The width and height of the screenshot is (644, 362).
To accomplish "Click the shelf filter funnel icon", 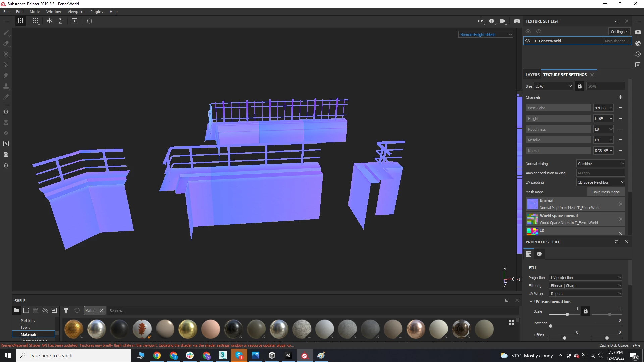I will 66,311.
